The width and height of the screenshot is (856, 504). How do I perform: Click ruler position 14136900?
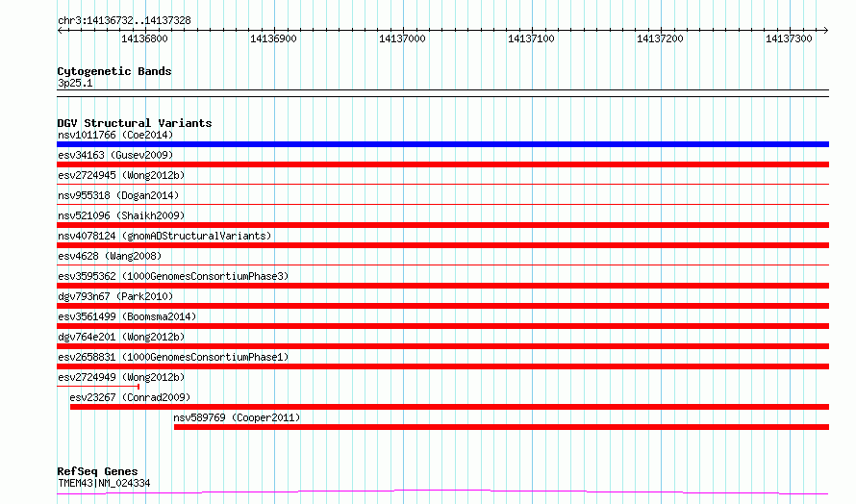coord(273,38)
